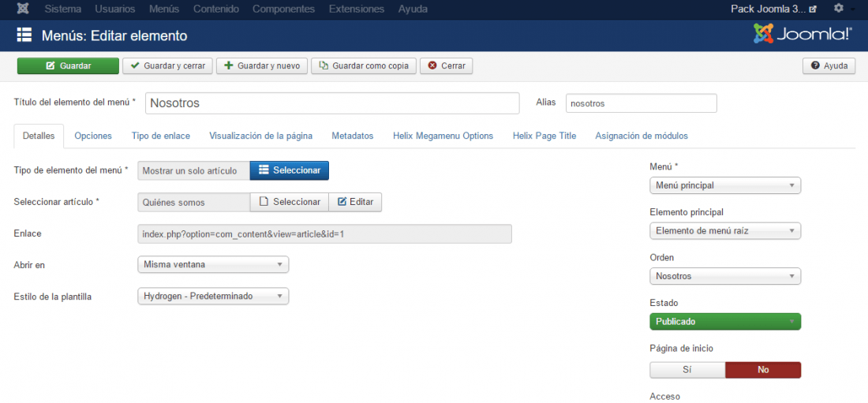The image size is (868, 403).
Task: Open the Extensiones menu
Action: 356,9
